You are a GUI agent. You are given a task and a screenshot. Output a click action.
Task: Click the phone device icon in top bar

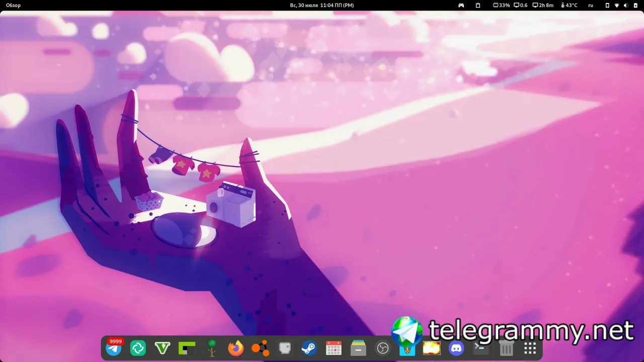click(x=607, y=5)
